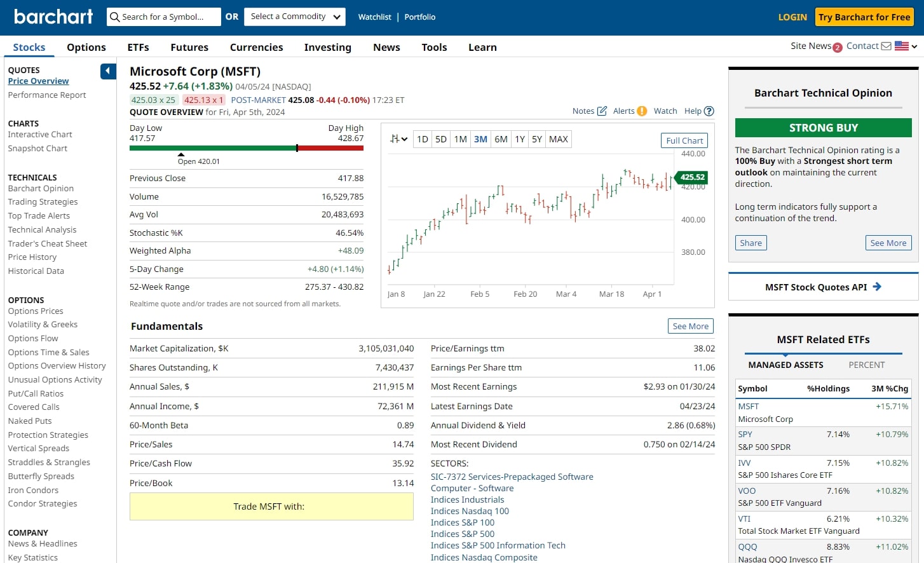
Task: Open the Select a Commodity dropdown
Action: pos(295,17)
